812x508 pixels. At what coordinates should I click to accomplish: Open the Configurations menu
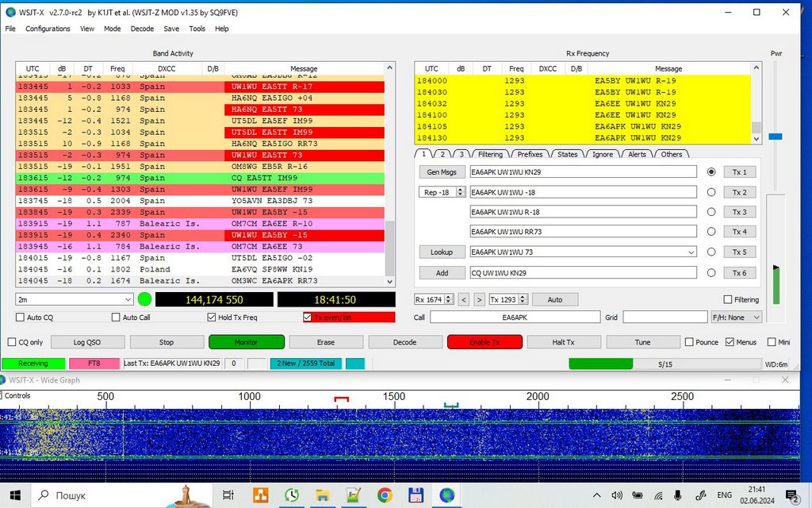point(48,29)
